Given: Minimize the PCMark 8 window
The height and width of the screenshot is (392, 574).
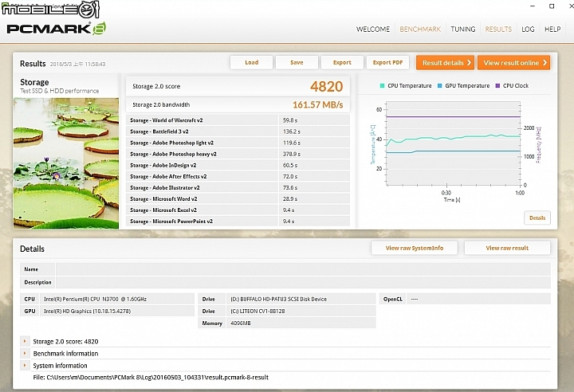Looking at the screenshot, I should pos(533,6).
